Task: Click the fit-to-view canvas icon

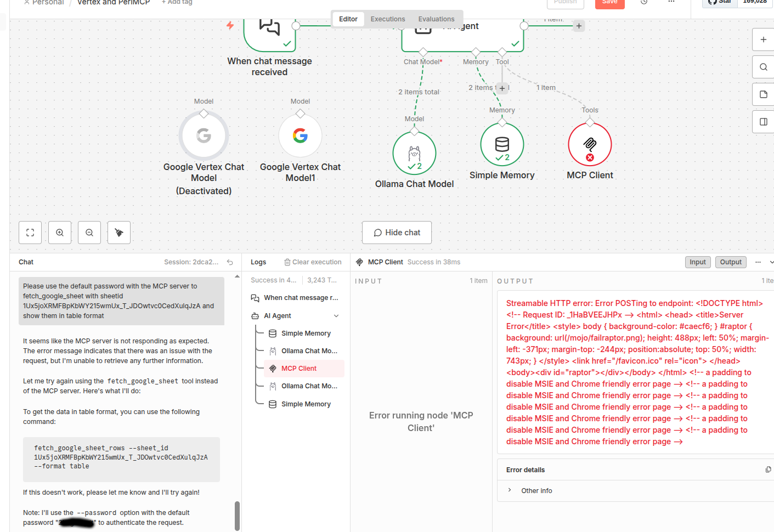Action: 30,233
